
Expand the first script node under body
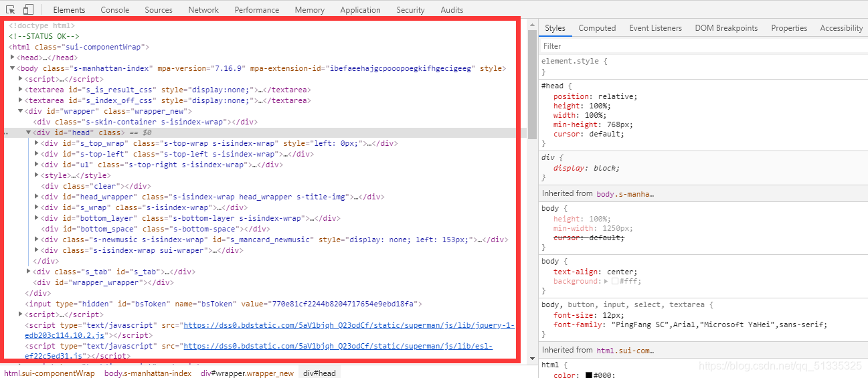tap(21, 79)
